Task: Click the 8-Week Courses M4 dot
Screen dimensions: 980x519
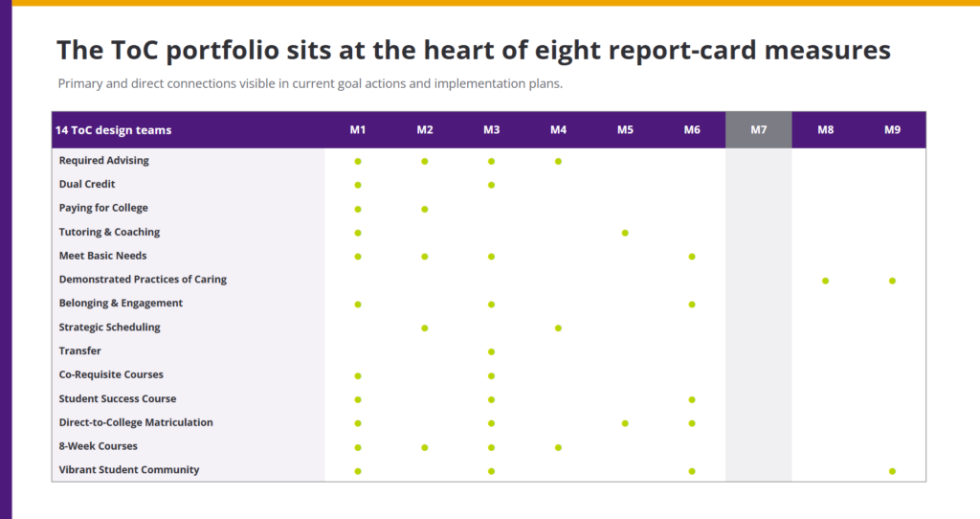Action: [558, 448]
